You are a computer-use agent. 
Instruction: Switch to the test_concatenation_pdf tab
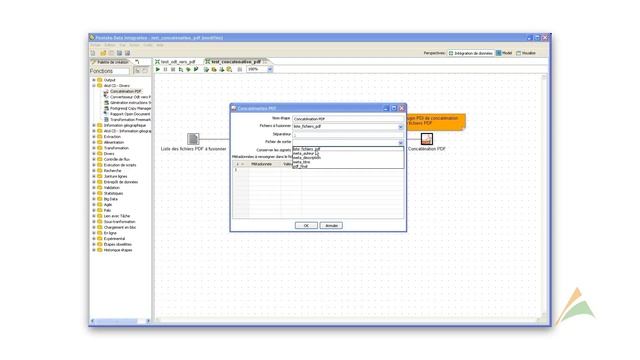click(x=236, y=62)
